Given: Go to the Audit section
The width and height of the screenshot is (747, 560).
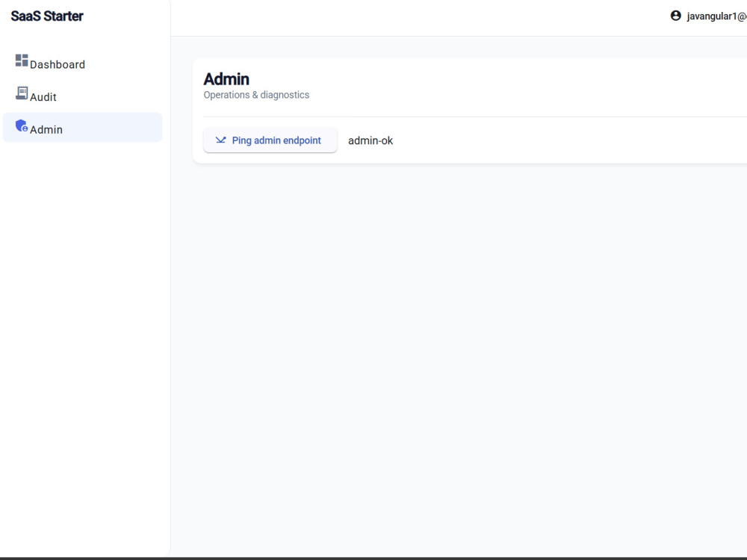Looking at the screenshot, I should click(x=82, y=95).
